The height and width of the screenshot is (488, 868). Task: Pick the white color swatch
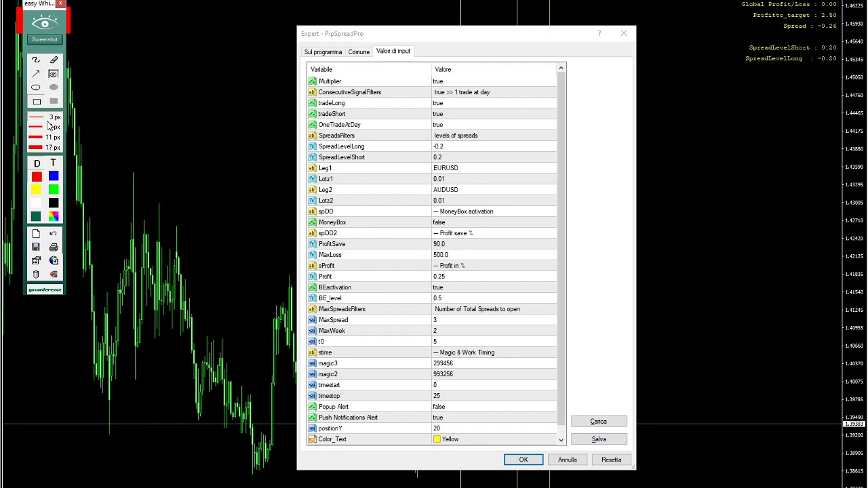click(36, 203)
